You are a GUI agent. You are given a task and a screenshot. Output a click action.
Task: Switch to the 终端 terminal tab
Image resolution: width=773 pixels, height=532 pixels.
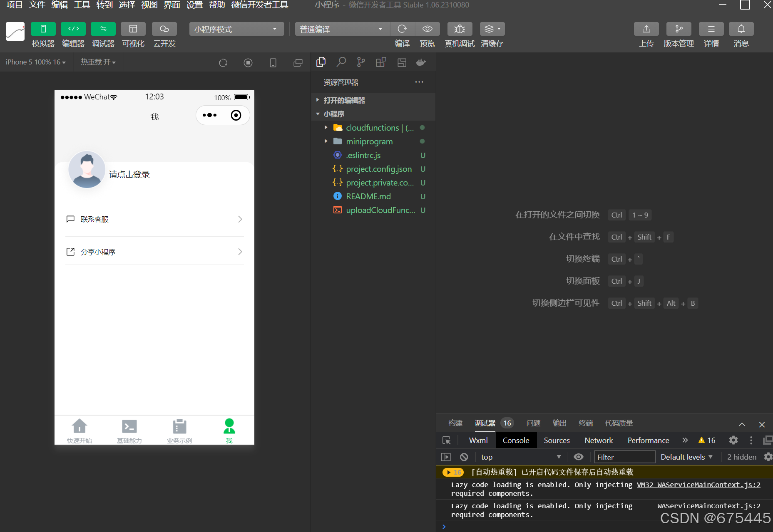(586, 423)
